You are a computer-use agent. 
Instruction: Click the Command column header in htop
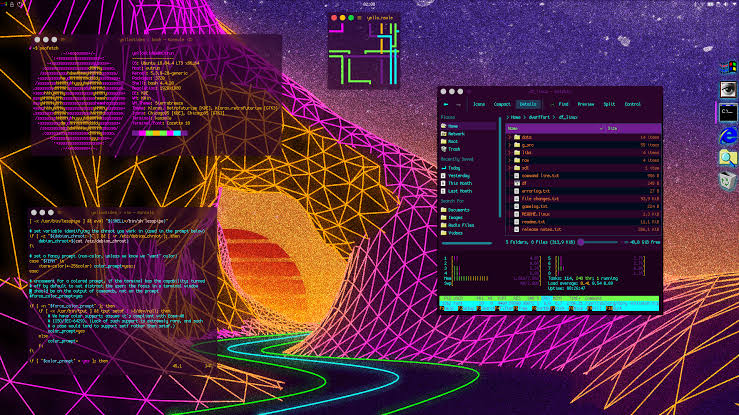pos(593,298)
